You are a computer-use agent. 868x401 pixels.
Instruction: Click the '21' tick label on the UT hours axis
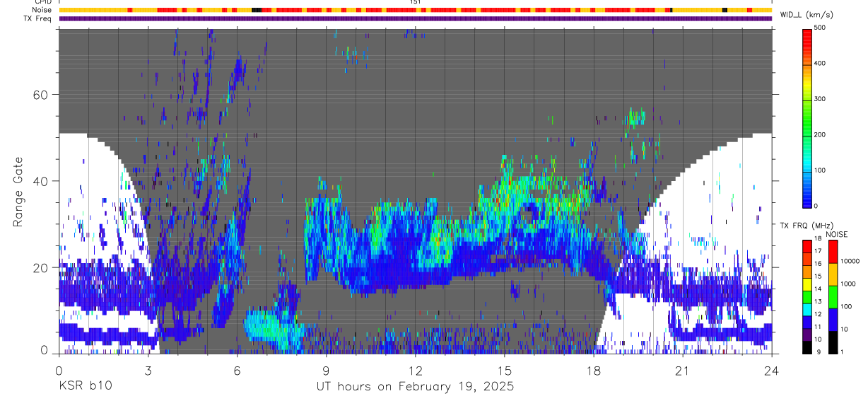pos(683,370)
